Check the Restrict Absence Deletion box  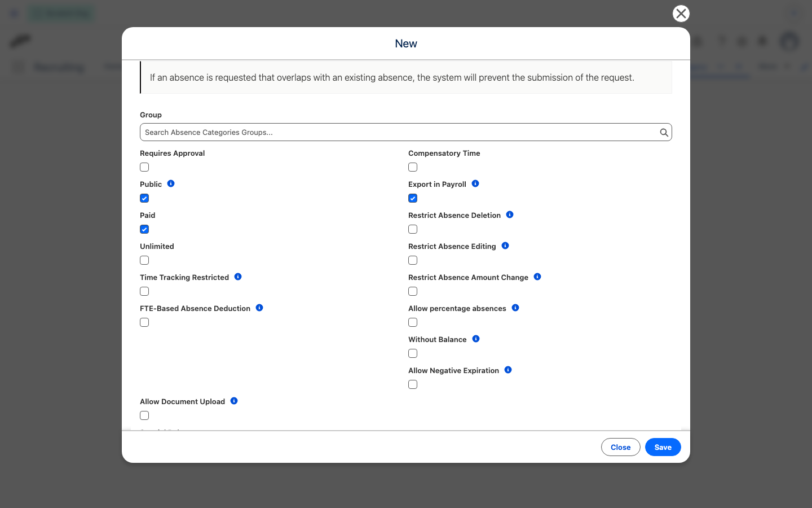click(x=413, y=229)
